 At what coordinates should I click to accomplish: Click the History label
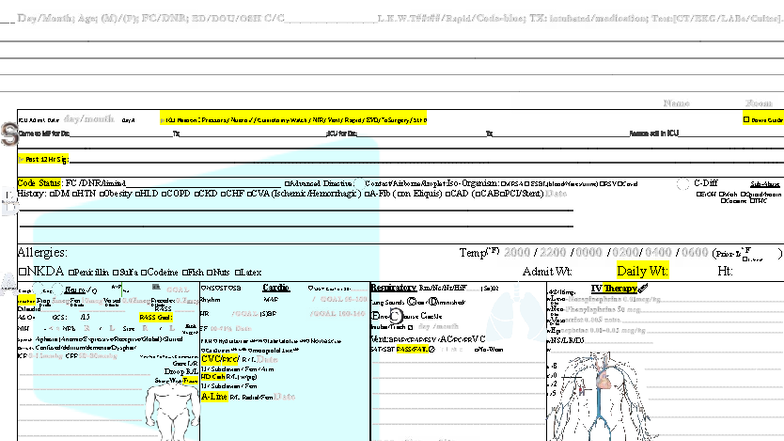point(32,194)
